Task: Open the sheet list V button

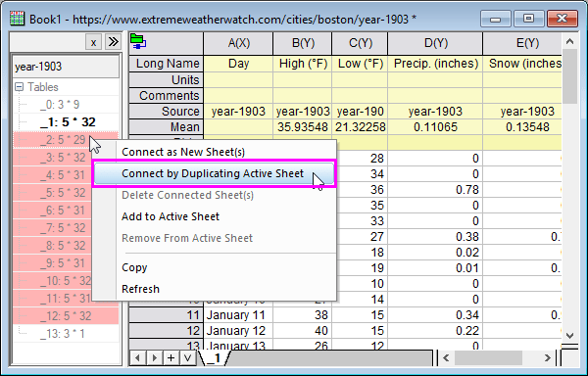Action: pos(187,358)
